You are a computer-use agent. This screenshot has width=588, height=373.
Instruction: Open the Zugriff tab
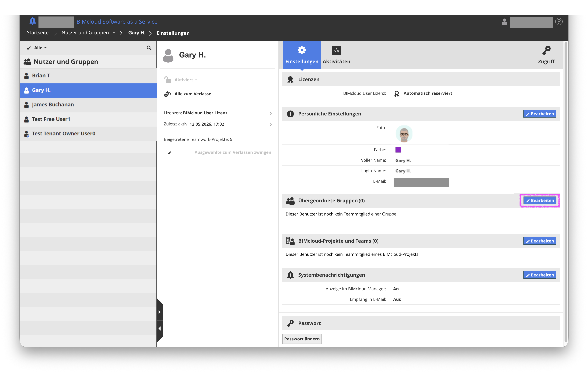[x=546, y=55]
